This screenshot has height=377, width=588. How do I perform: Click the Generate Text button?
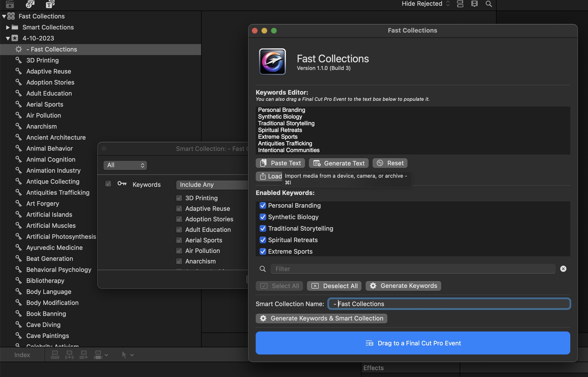point(339,163)
